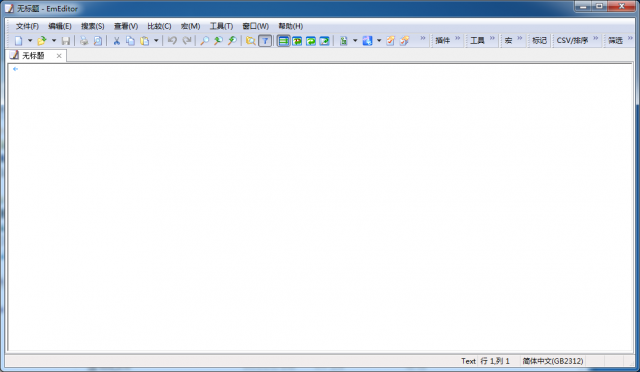
Task: Expand the CSV/排序 toolbar chevron
Action: pos(596,38)
